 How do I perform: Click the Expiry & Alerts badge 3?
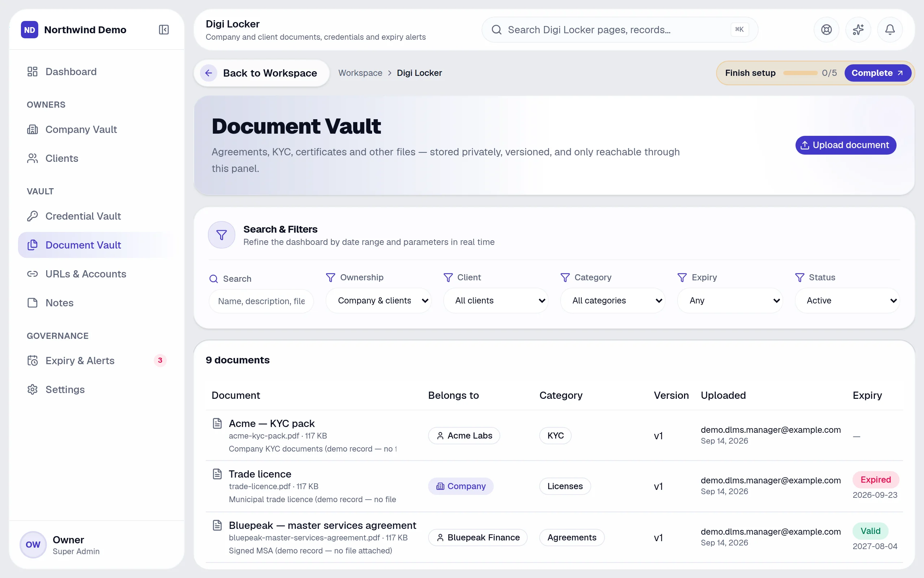[160, 360]
